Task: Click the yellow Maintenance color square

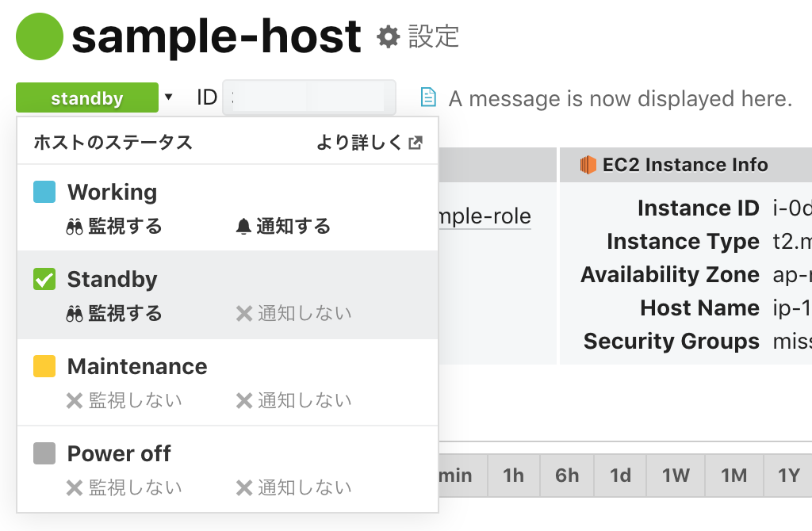Action: [x=44, y=366]
